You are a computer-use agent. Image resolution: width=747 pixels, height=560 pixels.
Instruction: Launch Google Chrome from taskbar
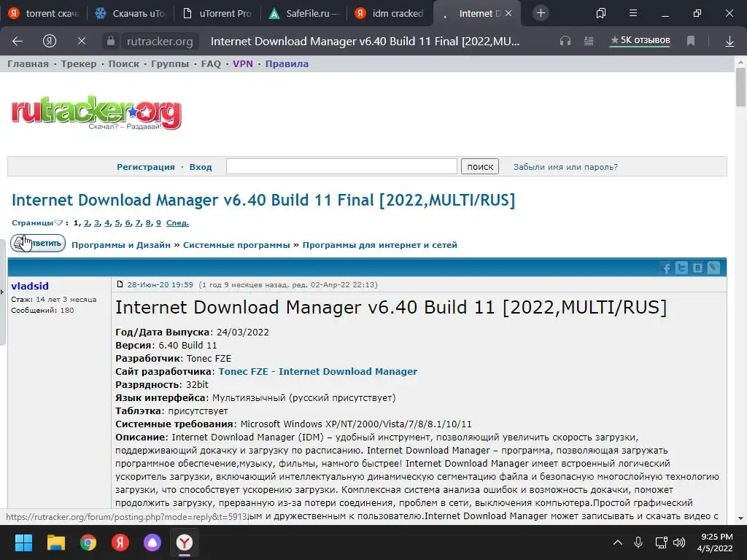click(88, 542)
